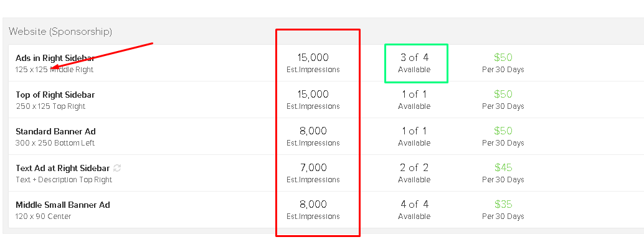The image size is (644, 242).
Task: Click the $50 price for Top of Right Sidebar
Action: coord(503,95)
